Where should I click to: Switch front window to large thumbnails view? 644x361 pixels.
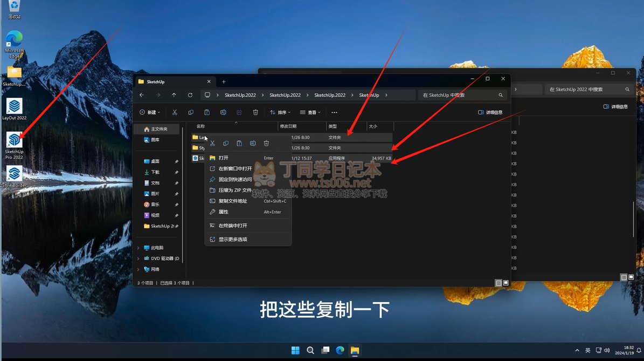(506, 283)
